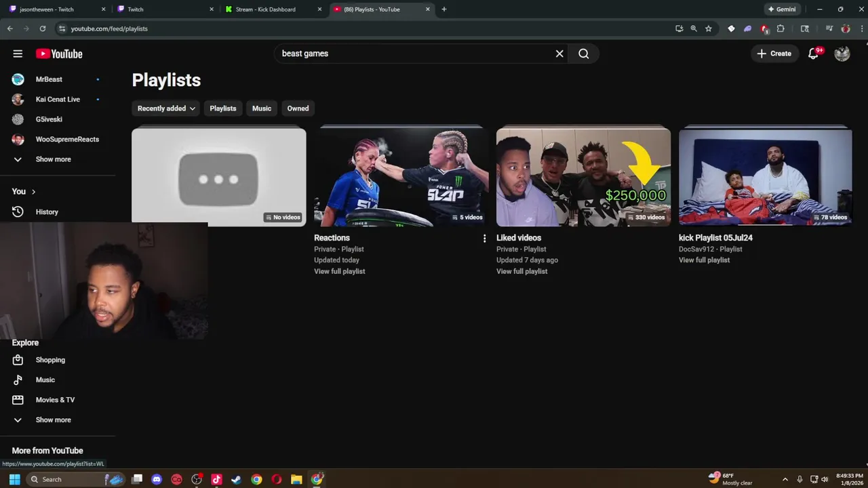Click the Shopping bag icon

(18, 360)
